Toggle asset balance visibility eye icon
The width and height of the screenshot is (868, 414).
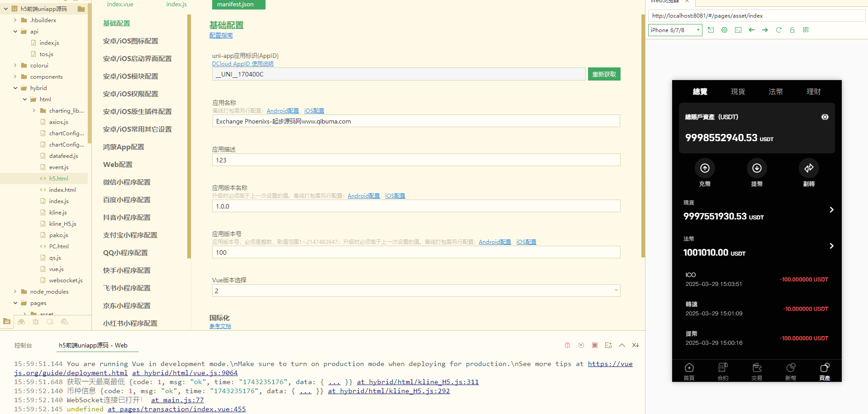tap(825, 117)
